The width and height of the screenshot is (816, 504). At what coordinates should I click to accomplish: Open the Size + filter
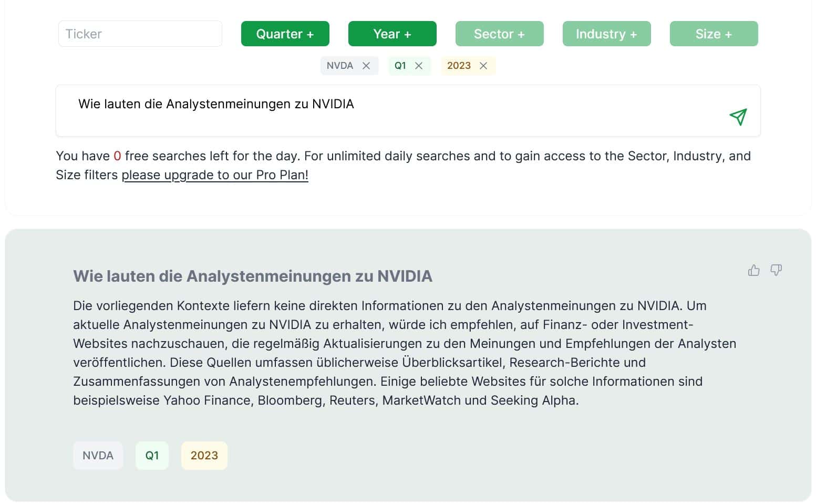(714, 34)
